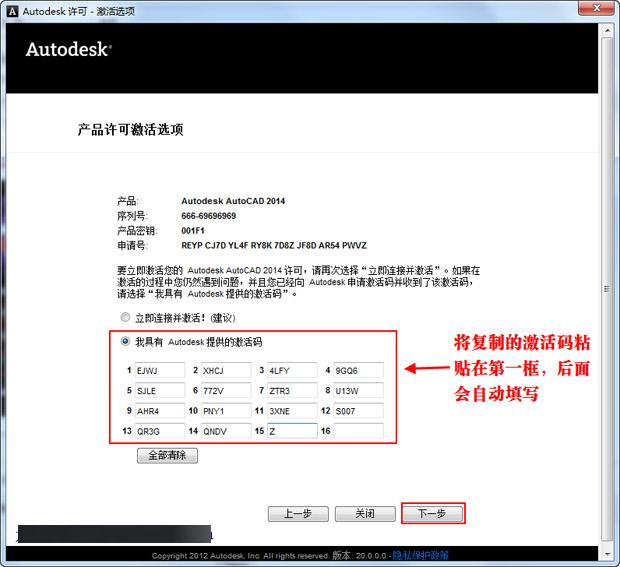Proceed with the 下一步 button
Viewport: 620px width, 567px height.
point(432,514)
